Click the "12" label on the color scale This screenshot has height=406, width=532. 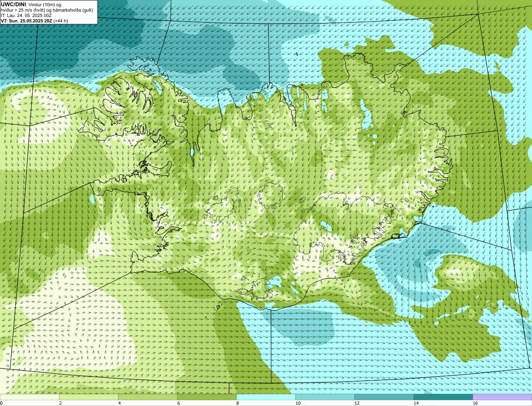click(x=357, y=403)
